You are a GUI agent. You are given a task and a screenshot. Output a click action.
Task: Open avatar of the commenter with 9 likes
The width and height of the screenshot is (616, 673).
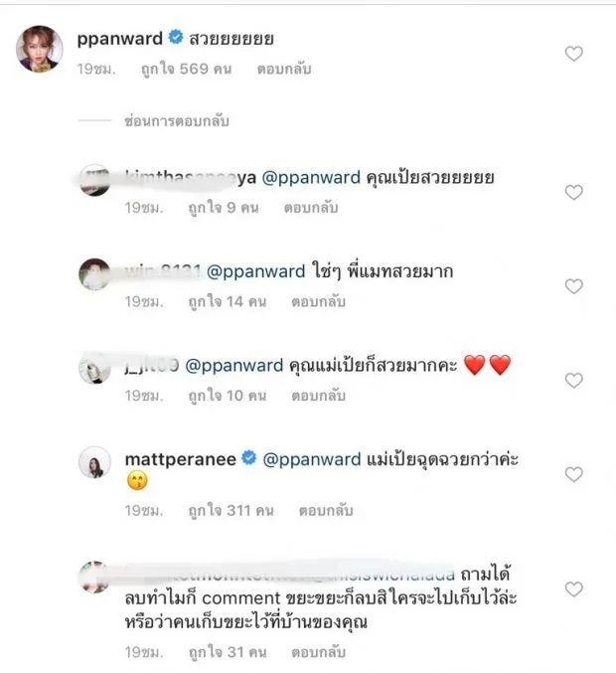94,180
